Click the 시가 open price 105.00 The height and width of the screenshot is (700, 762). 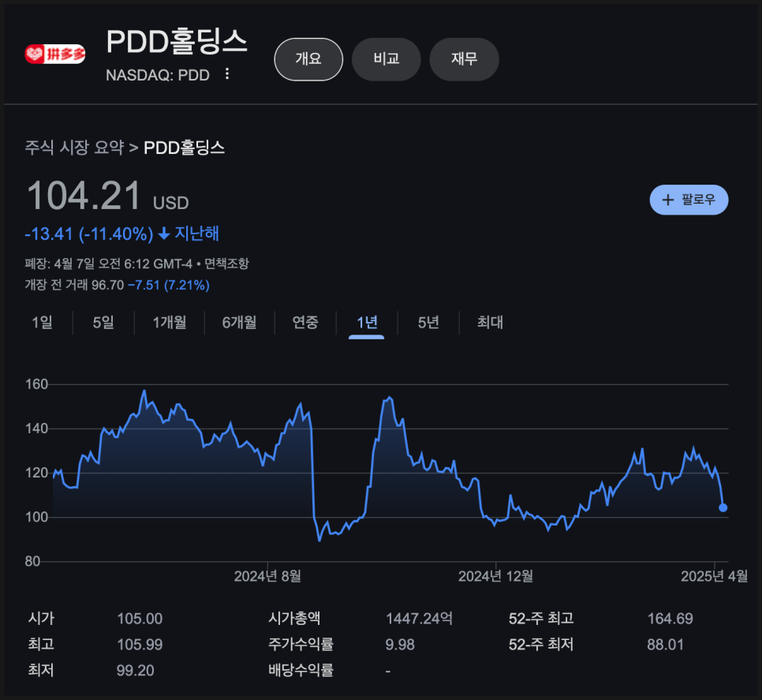coord(140,619)
